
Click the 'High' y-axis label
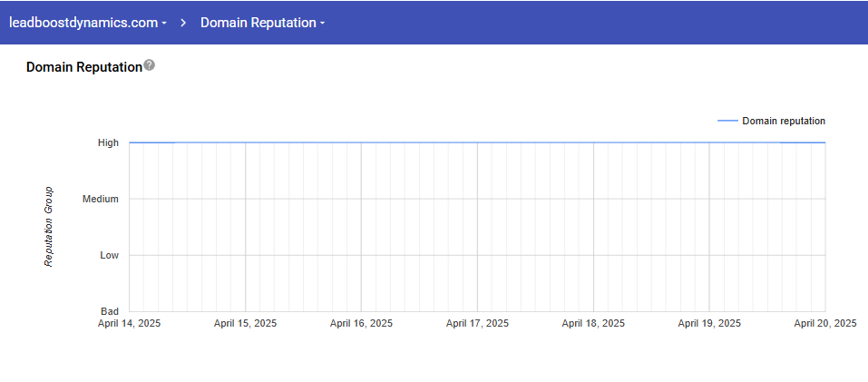tap(108, 142)
